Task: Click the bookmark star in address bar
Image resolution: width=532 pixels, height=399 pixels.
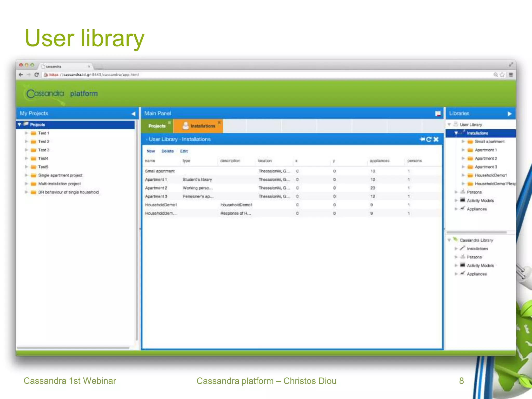Action: tap(502, 75)
